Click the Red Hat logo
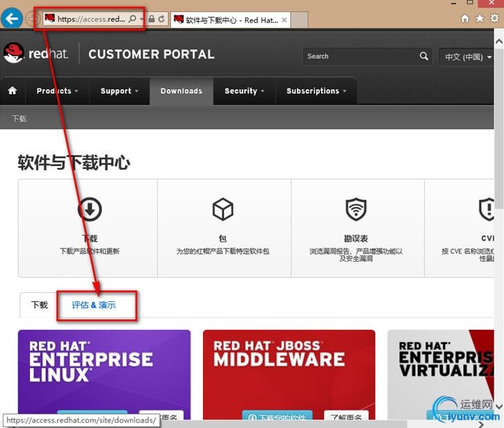Viewport: 504px width, 428px height. tap(35, 54)
